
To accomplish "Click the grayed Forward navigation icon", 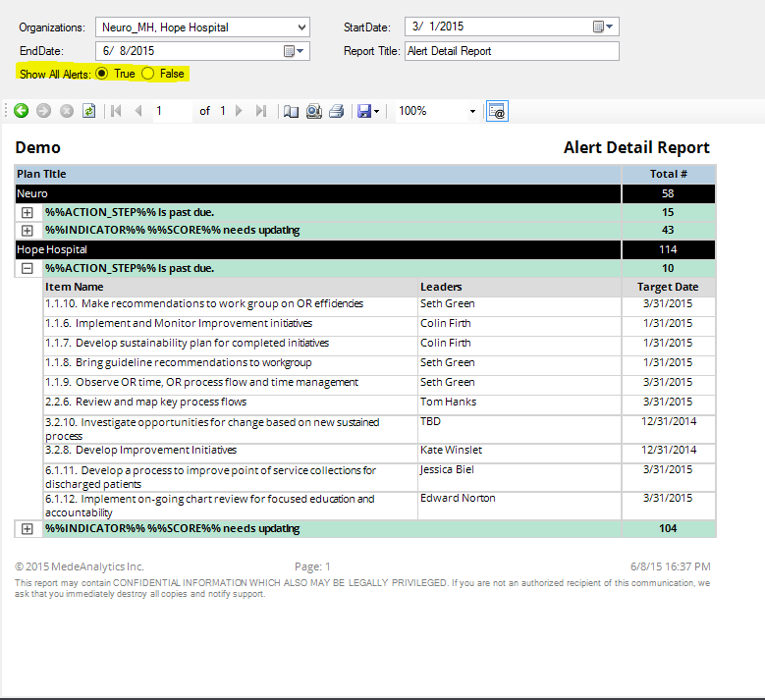I will tap(43, 111).
